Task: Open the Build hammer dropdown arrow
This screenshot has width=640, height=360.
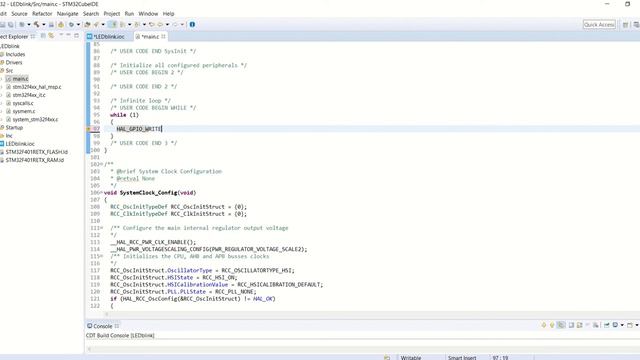Action: click(44, 24)
